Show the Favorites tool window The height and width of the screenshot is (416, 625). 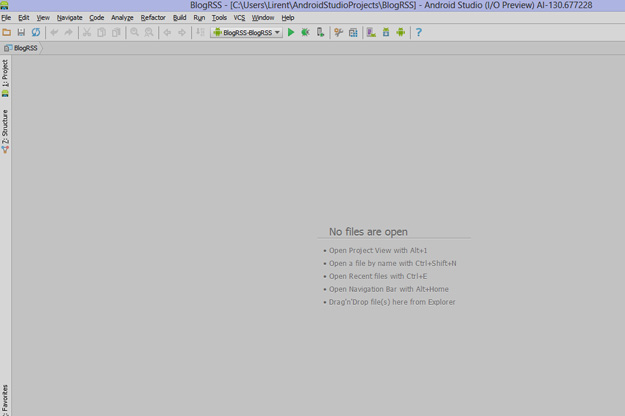coord(5,400)
